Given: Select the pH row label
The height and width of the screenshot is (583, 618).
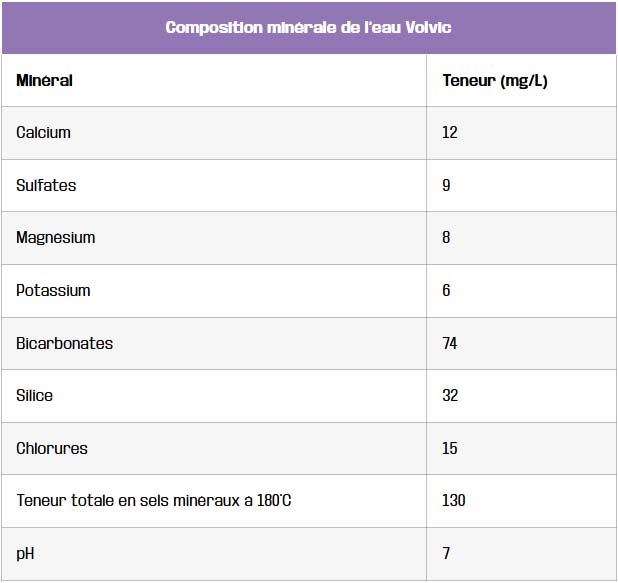Looking at the screenshot, I should point(25,554).
